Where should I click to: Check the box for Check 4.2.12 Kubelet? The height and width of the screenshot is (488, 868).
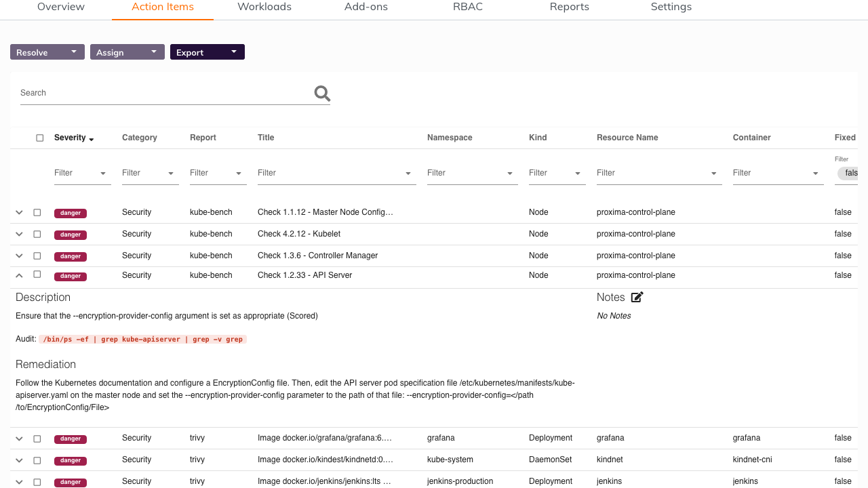(37, 234)
